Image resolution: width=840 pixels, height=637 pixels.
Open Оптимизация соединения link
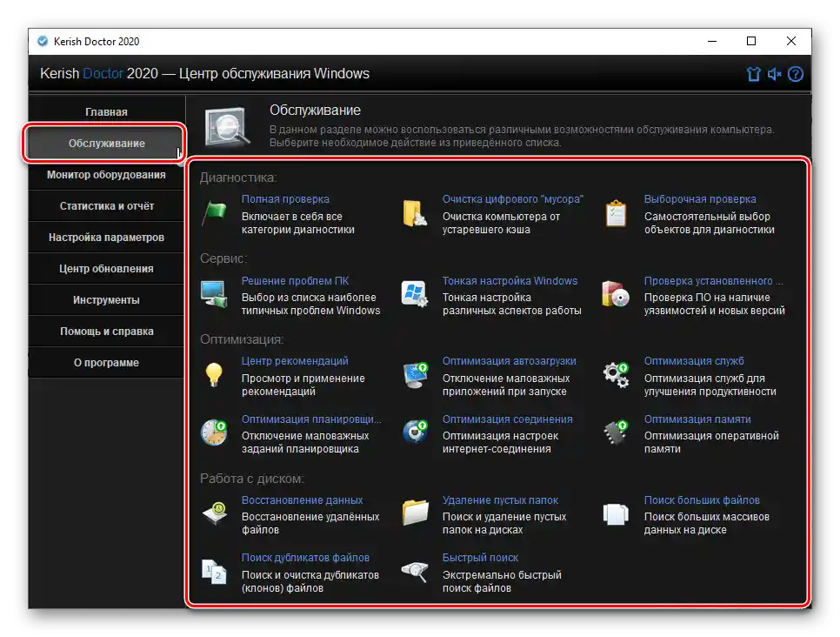(x=507, y=419)
